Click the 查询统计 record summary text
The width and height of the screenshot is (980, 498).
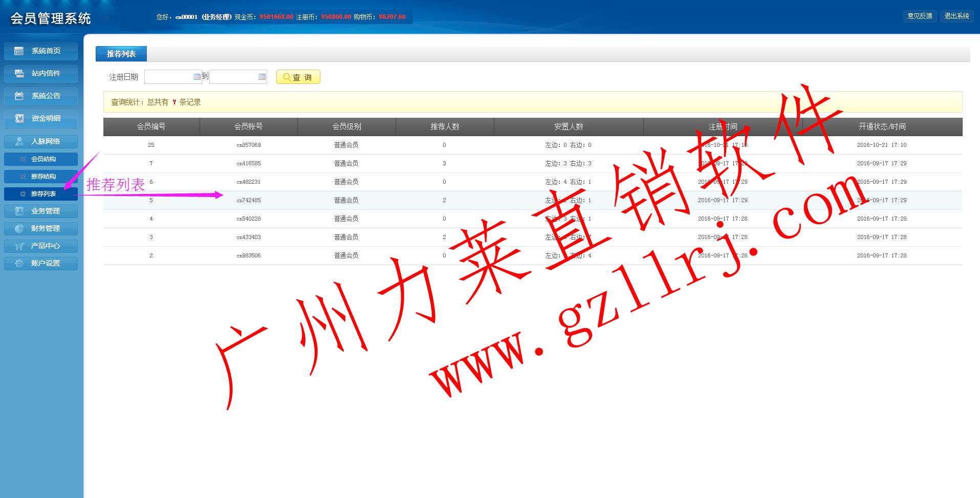(x=156, y=102)
